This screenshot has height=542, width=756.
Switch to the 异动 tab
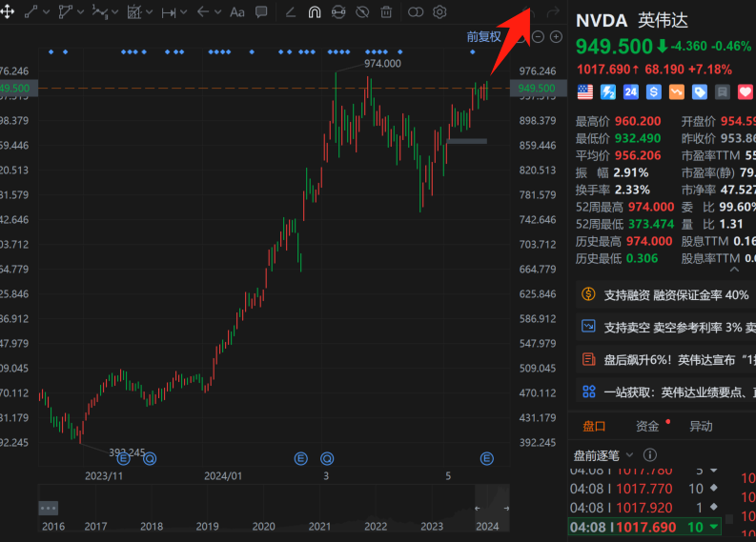701,427
